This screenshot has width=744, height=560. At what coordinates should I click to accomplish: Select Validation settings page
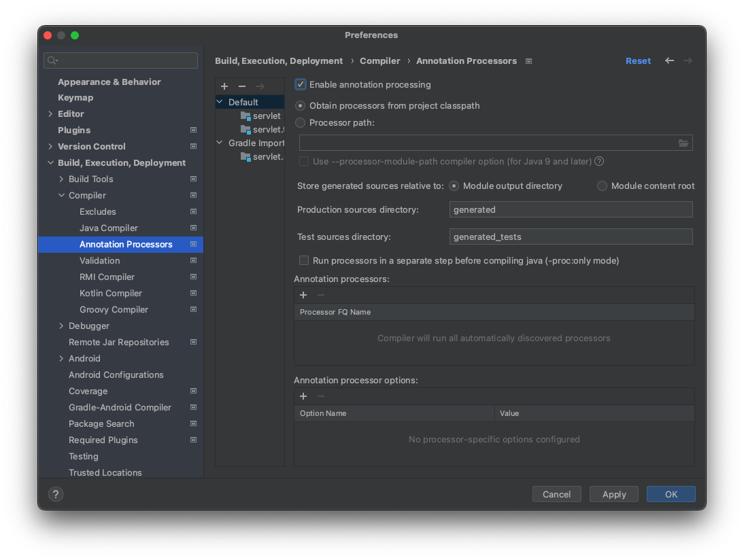[x=100, y=260]
